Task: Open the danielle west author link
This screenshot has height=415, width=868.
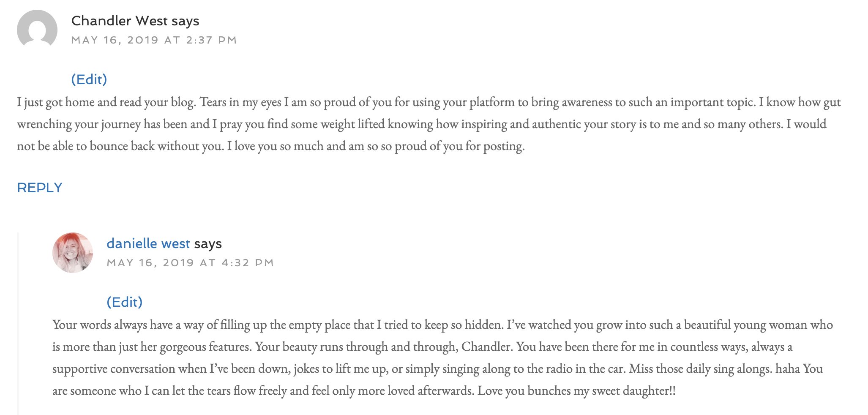Action: point(148,243)
